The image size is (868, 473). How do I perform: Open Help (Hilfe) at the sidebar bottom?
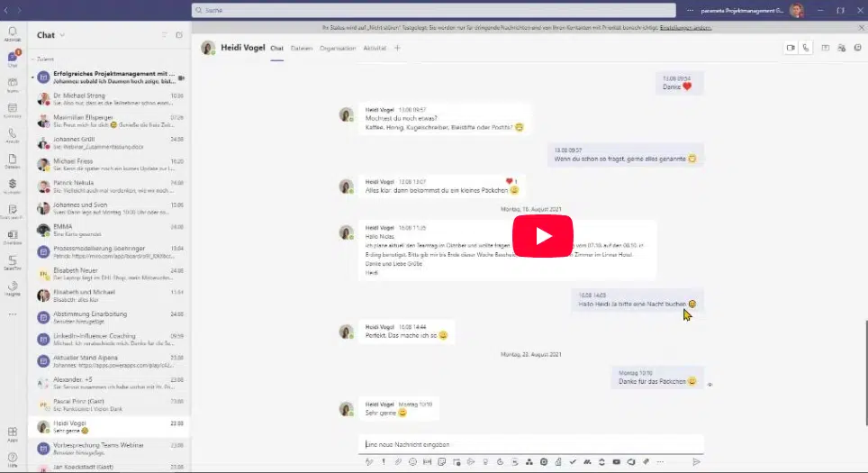(13, 459)
